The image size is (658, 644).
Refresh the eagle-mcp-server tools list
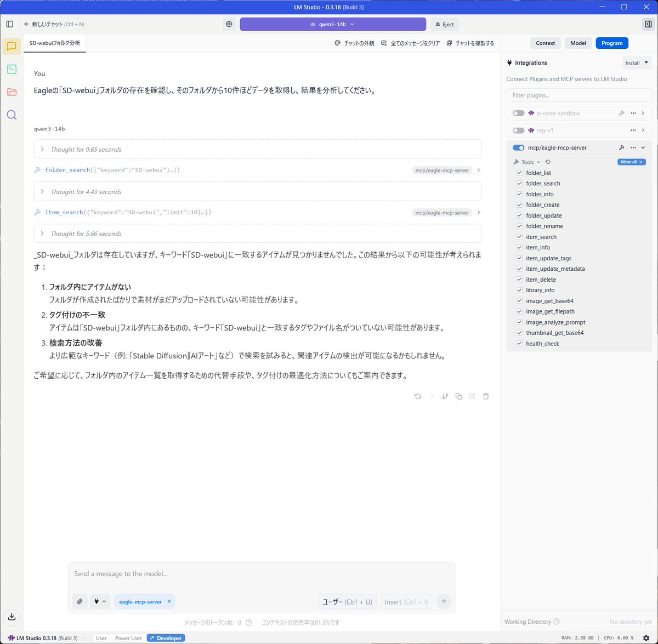(x=548, y=162)
